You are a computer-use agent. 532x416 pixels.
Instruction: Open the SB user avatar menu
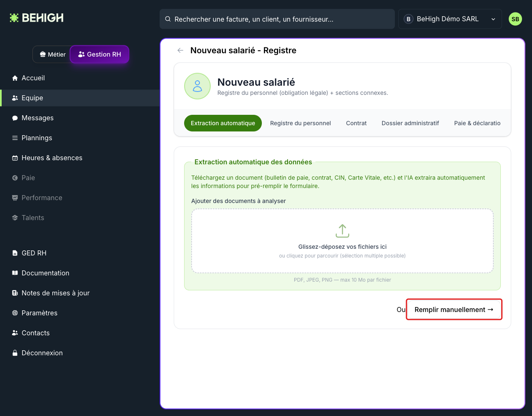click(515, 19)
